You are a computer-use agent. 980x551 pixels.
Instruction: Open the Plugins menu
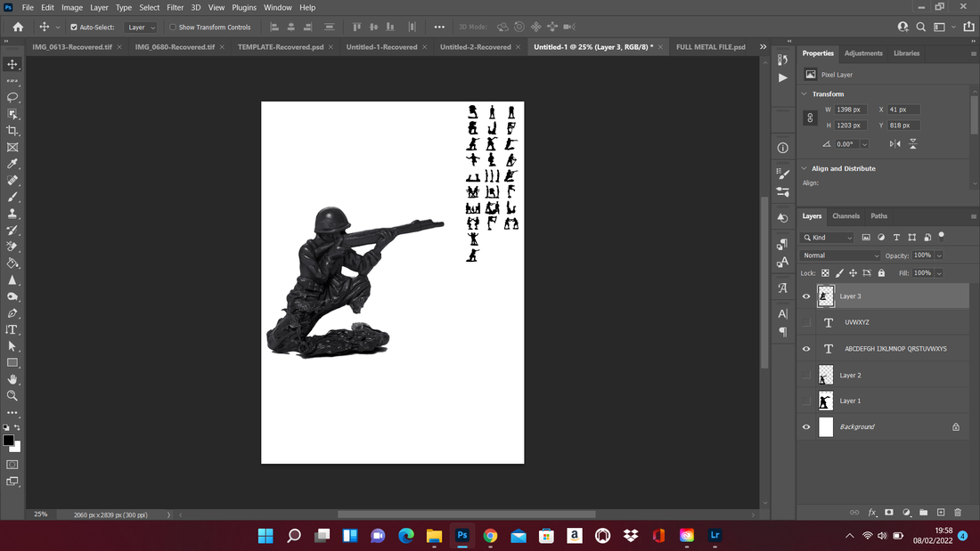[244, 7]
